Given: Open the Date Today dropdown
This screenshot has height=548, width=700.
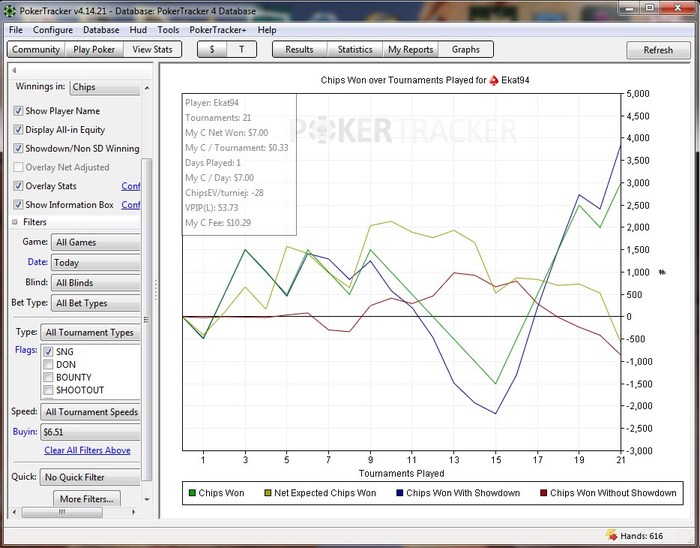Looking at the screenshot, I should tap(96, 262).
